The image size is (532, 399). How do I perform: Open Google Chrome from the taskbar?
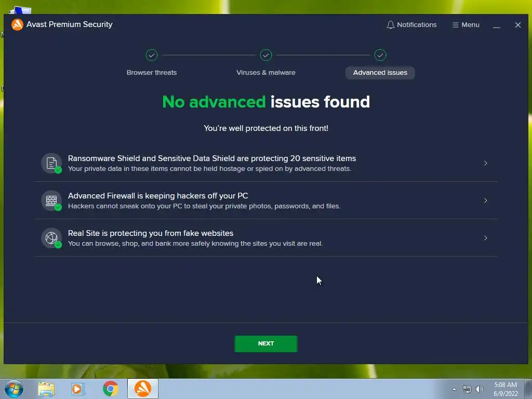coord(110,389)
